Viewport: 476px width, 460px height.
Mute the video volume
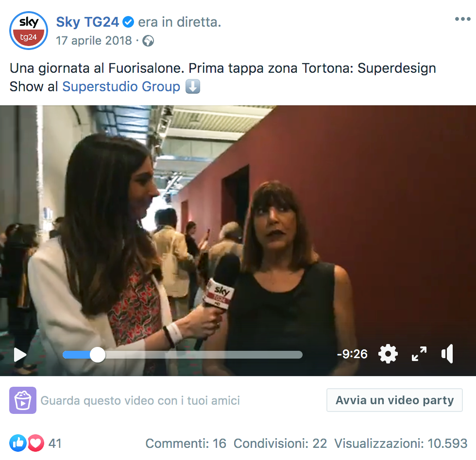(447, 354)
